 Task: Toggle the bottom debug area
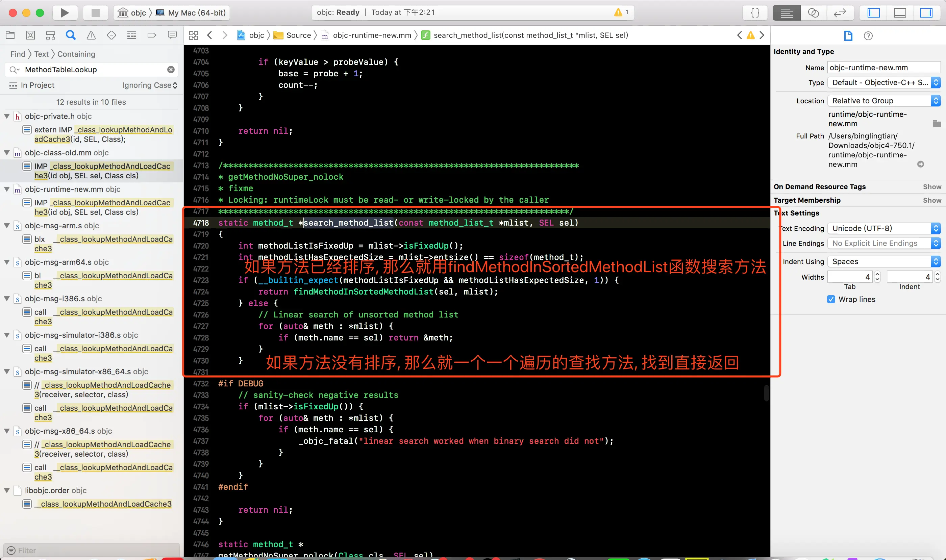[x=900, y=13]
